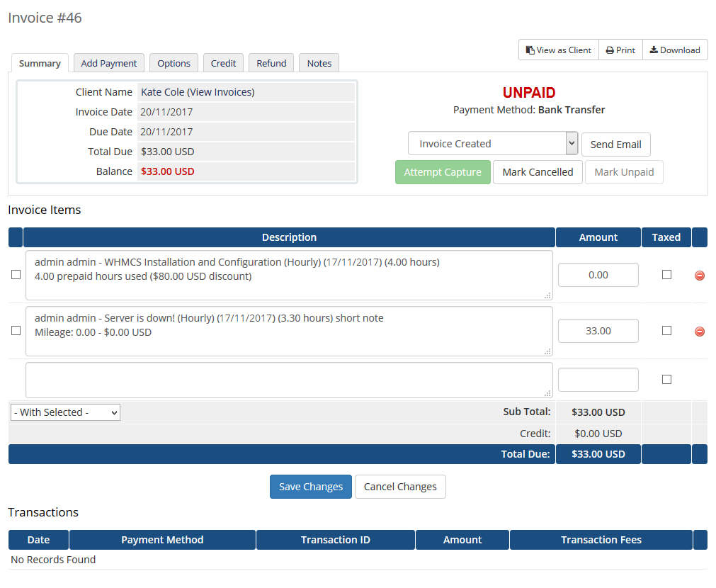The image size is (716, 588).
Task: Remove the WHMCS Installation invoice item
Action: pos(699,276)
